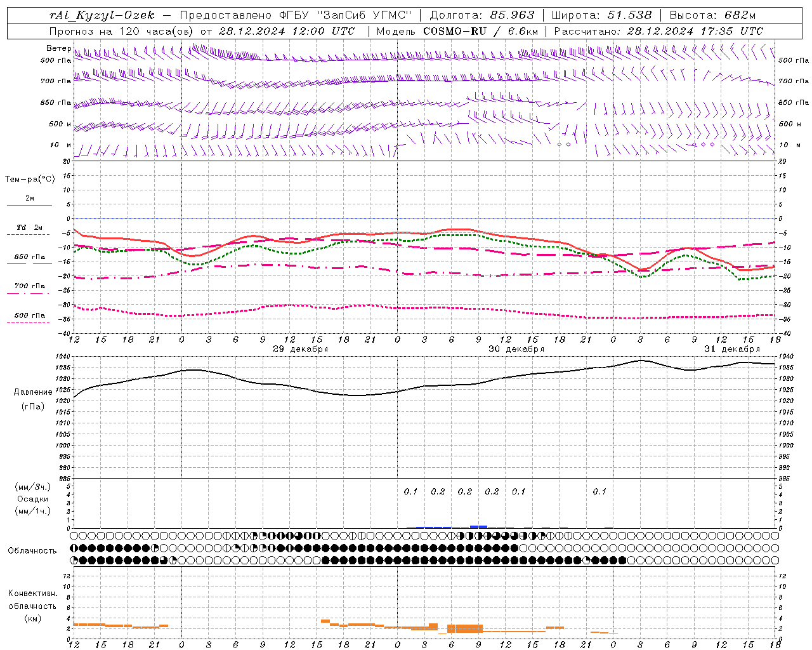Click the Облачность cloud cover label

point(32,551)
